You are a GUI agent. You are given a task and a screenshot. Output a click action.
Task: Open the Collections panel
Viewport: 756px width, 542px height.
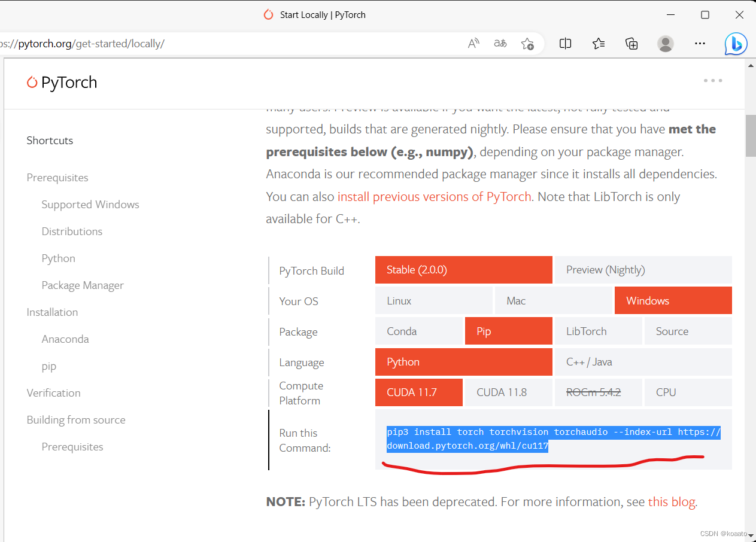click(631, 43)
